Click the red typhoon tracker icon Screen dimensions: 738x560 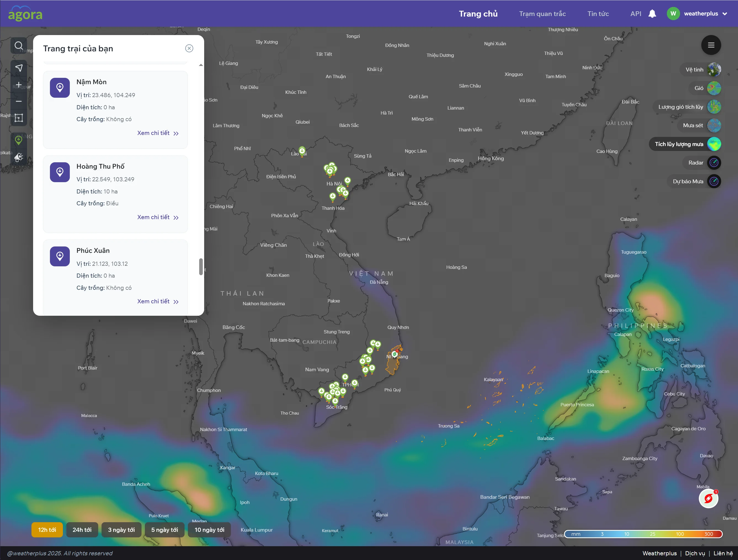[x=708, y=499]
